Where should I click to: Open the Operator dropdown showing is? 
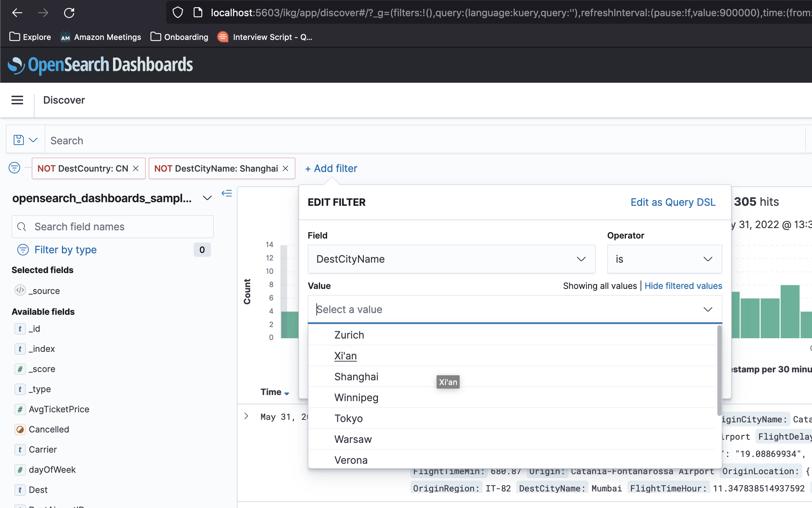(x=664, y=259)
